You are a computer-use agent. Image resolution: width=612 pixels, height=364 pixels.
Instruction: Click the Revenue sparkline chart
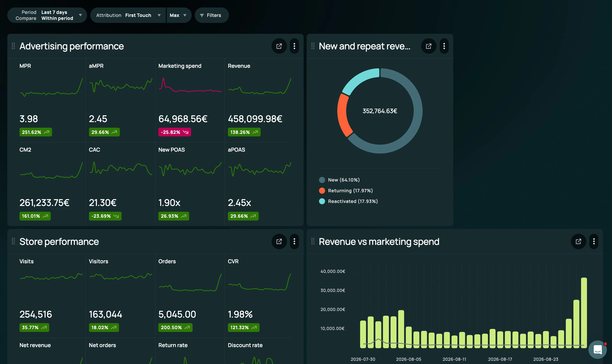(x=260, y=86)
